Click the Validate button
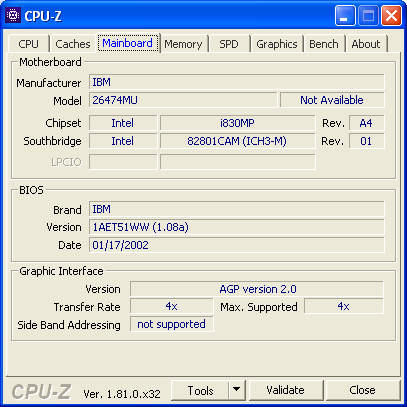The height and width of the screenshot is (407, 407). point(286,390)
